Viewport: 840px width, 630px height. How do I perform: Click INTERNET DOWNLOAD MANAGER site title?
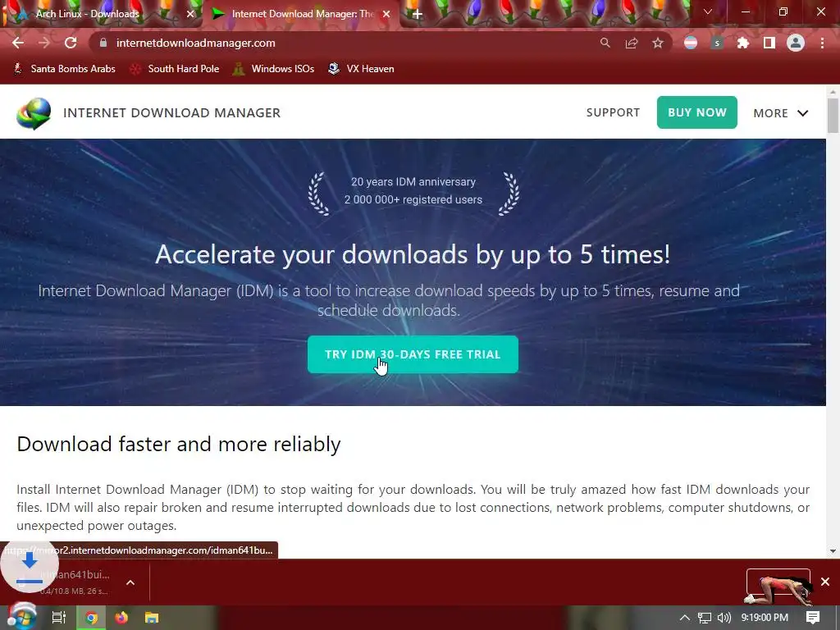click(x=172, y=112)
